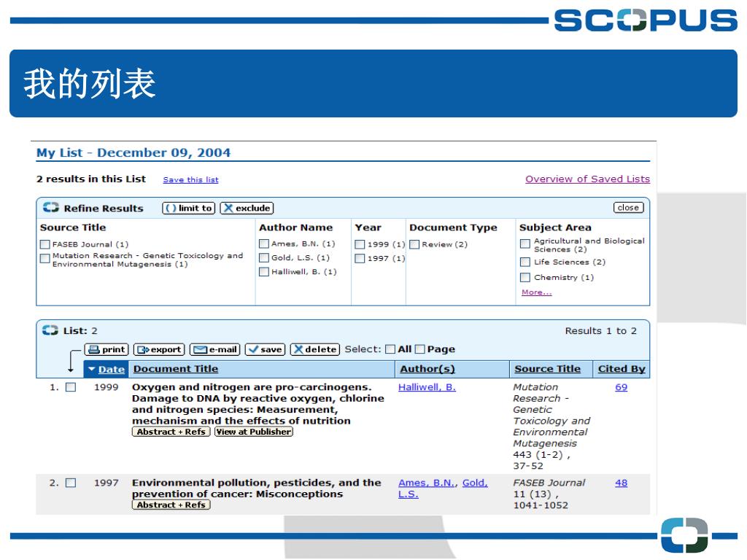The width and height of the screenshot is (747, 560).
Task: Open Abstract + Refs for Environmental pollution article
Action: pyautogui.click(x=171, y=505)
